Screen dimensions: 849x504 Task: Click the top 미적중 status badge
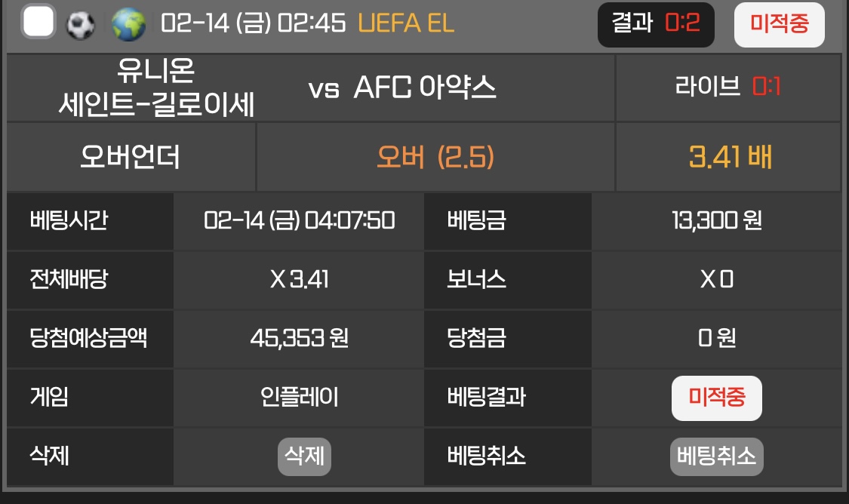coord(779,24)
